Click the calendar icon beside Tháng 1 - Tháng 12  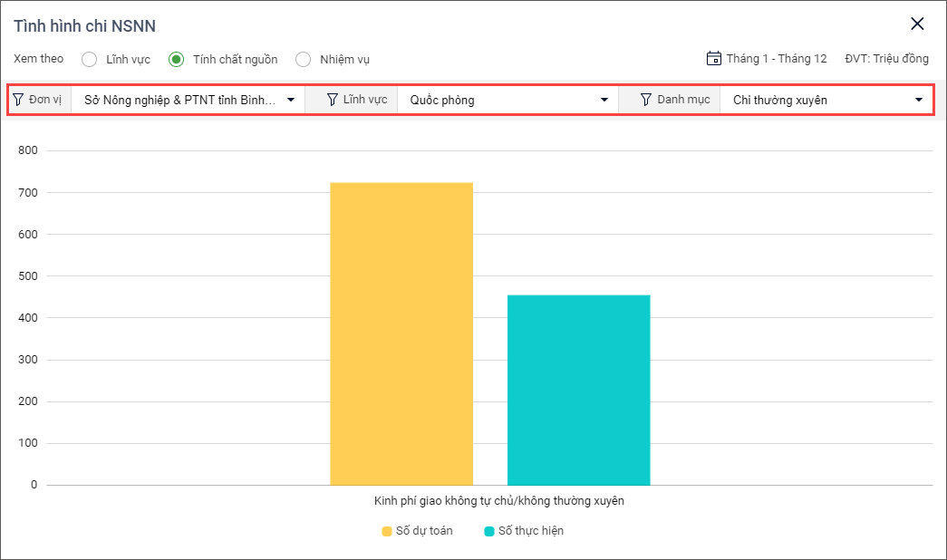714,58
